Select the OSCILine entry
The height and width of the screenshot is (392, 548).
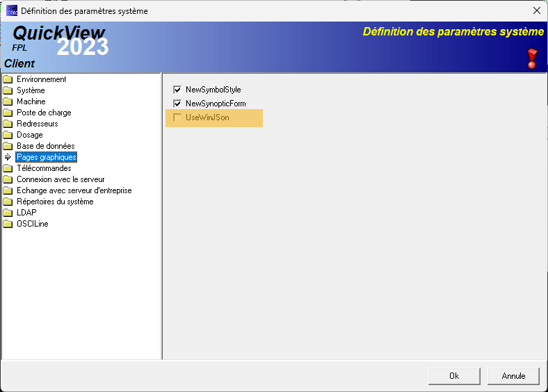coord(33,224)
